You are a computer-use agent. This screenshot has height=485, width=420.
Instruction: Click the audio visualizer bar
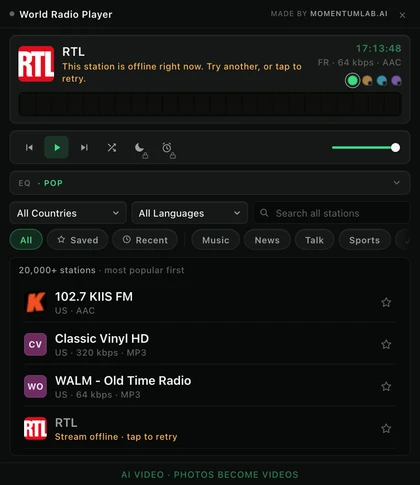pyautogui.click(x=210, y=104)
